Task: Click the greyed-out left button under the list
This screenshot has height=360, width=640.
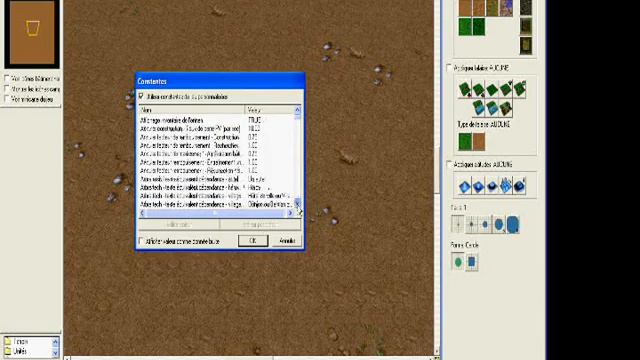Action: [x=179, y=224]
